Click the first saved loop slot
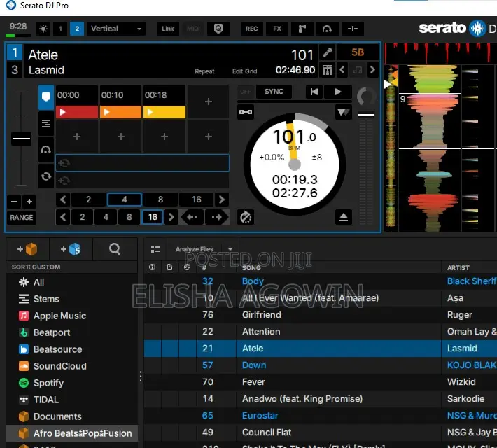The height and width of the screenshot is (448, 497). pyautogui.click(x=142, y=163)
